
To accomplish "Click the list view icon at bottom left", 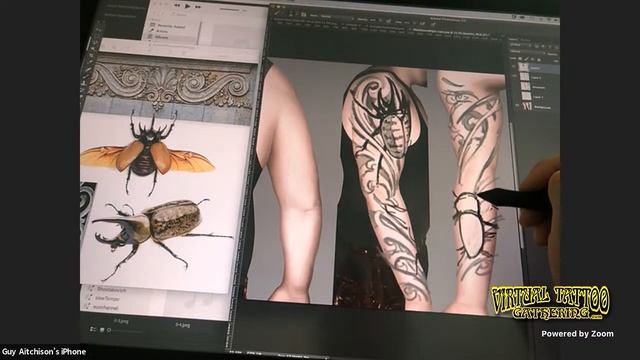I will tap(93, 329).
